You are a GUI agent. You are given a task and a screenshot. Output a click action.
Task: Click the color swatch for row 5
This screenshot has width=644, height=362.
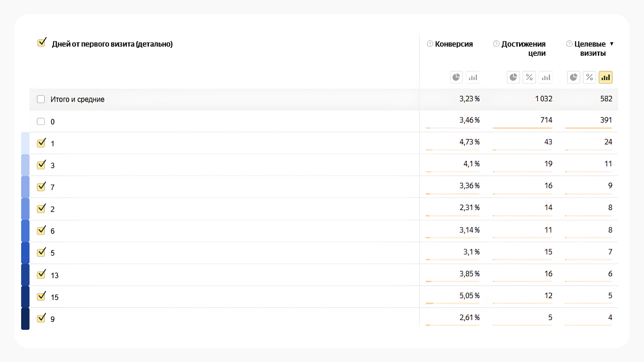pos(25,253)
